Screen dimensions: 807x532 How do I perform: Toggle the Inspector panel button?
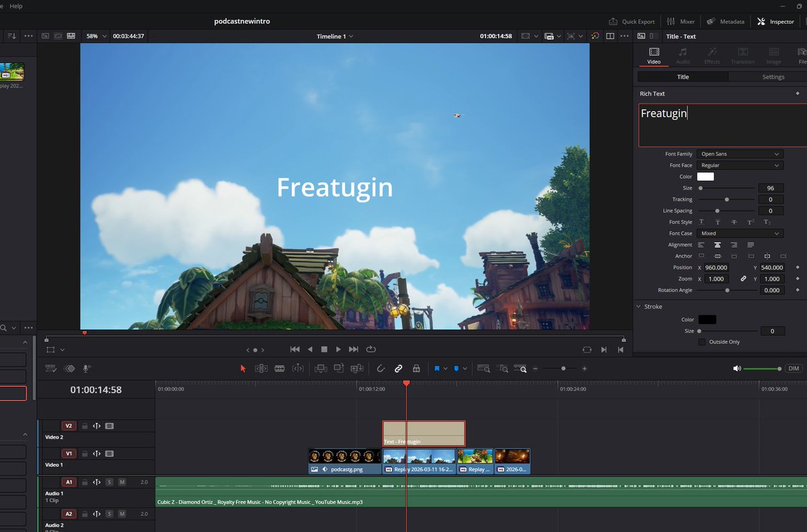point(775,22)
